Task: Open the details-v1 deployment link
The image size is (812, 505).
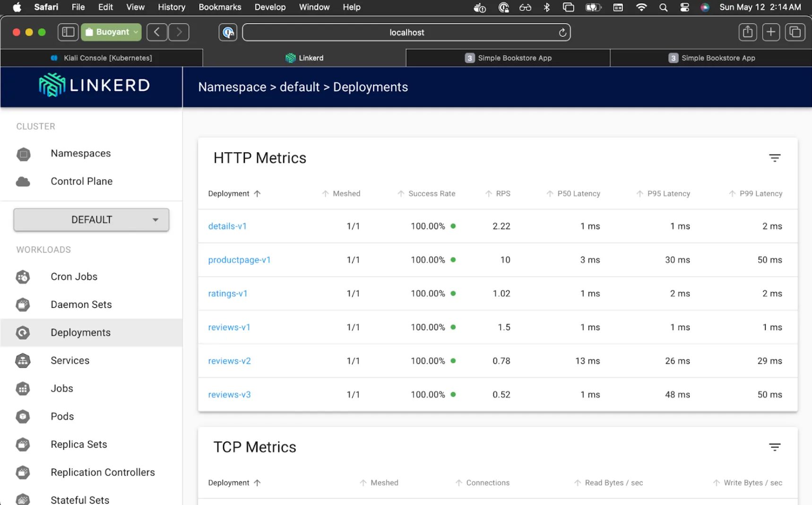Action: pos(227,226)
